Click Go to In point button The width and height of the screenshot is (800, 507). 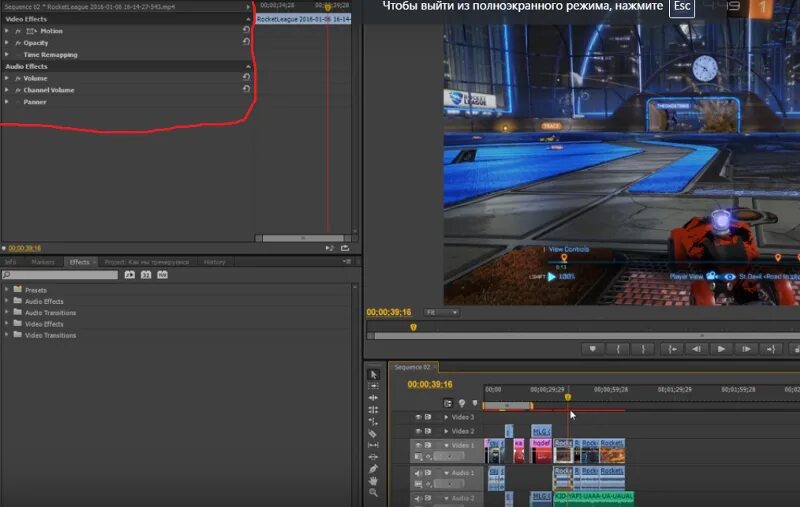point(672,349)
